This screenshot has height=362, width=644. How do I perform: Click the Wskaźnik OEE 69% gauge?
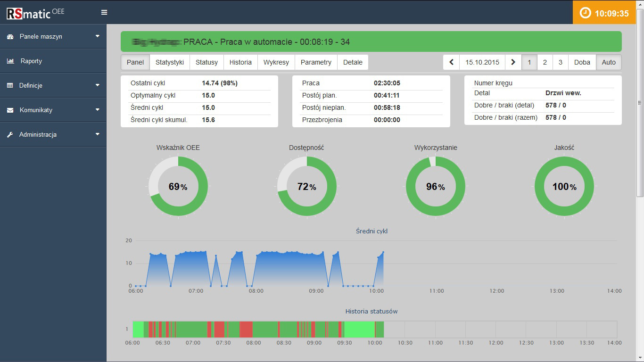178,186
